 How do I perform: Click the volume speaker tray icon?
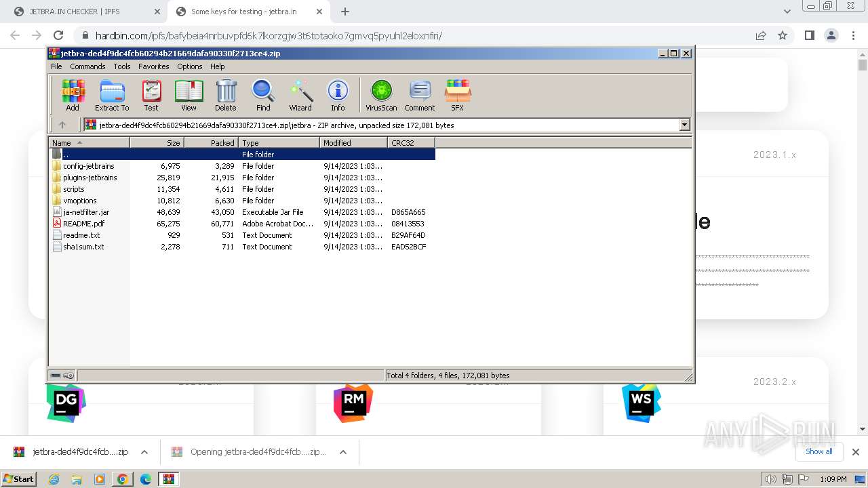tap(771, 479)
